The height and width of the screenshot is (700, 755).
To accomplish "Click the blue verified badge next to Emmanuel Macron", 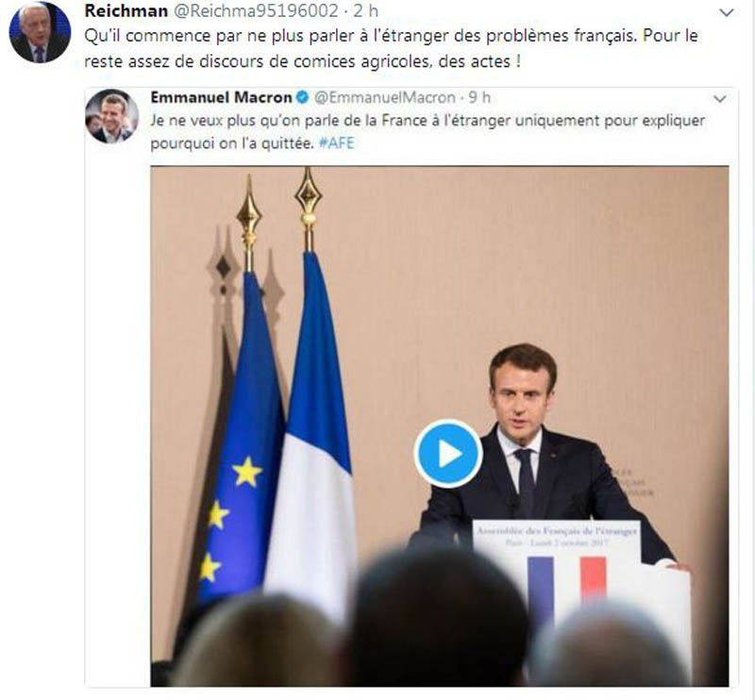I will pos(302,98).
